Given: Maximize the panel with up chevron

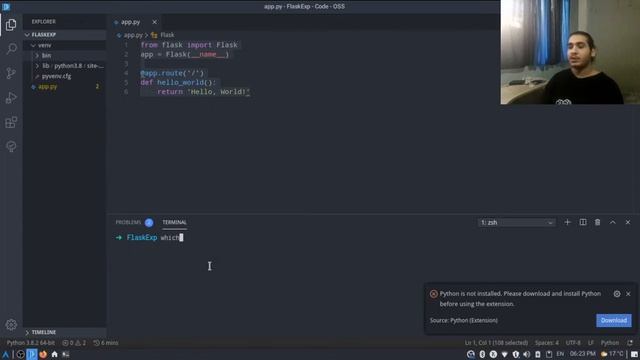Looking at the screenshot, I should tap(613, 222).
